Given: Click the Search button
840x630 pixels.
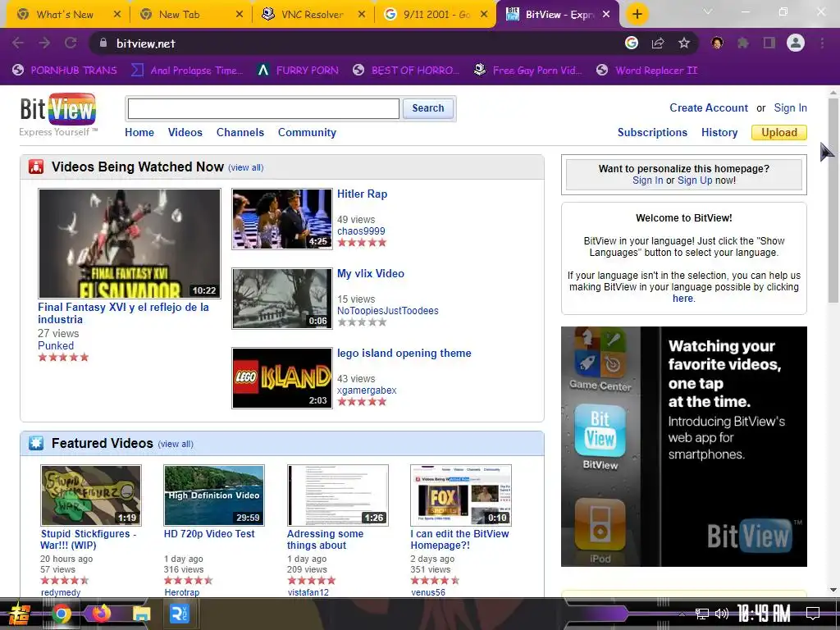Looking at the screenshot, I should 428,108.
